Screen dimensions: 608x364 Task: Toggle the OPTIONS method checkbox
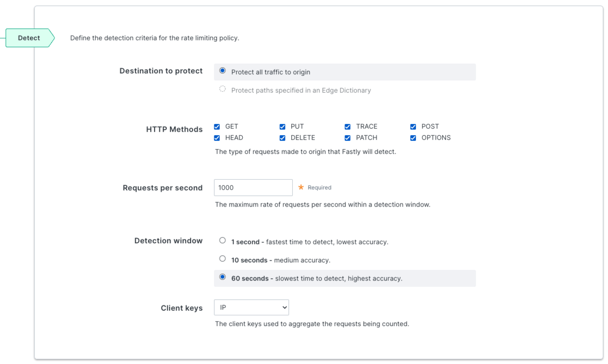[413, 138]
